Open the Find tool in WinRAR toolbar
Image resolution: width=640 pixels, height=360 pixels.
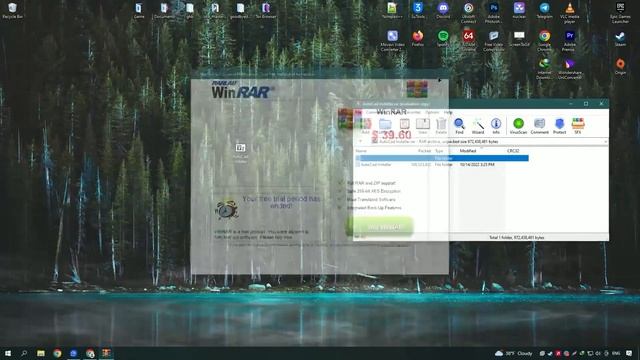pyautogui.click(x=459, y=126)
